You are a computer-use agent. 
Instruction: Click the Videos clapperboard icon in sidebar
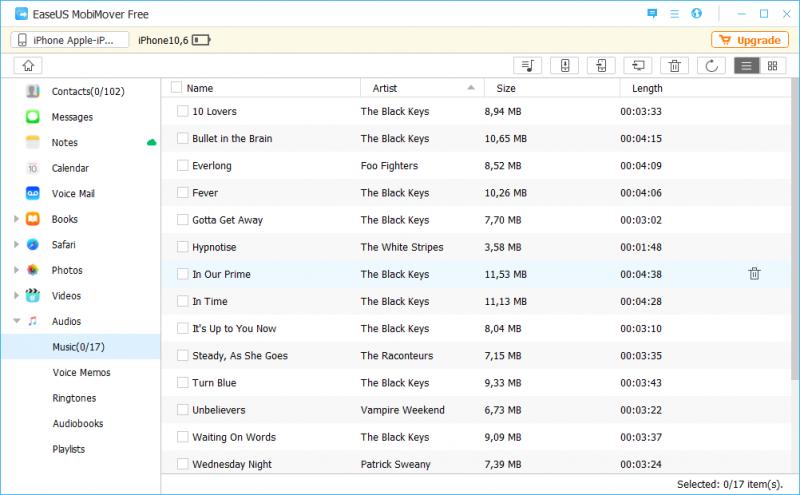pos(33,295)
